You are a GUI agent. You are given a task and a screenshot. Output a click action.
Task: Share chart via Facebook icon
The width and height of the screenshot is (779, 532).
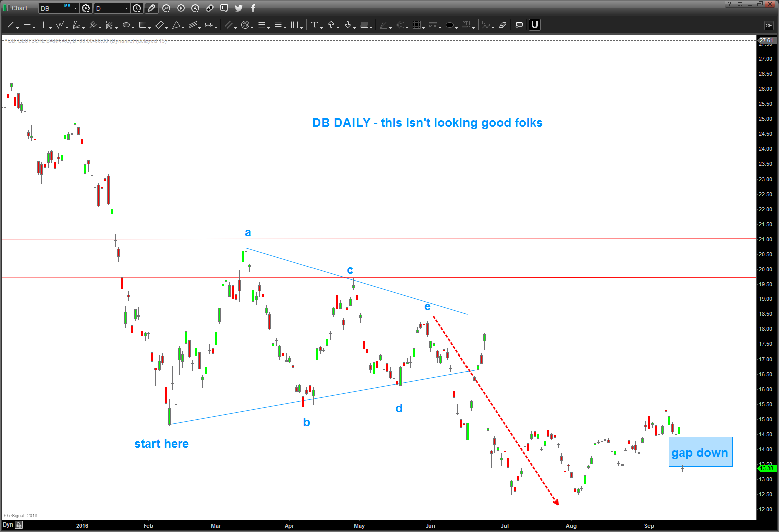pos(253,8)
